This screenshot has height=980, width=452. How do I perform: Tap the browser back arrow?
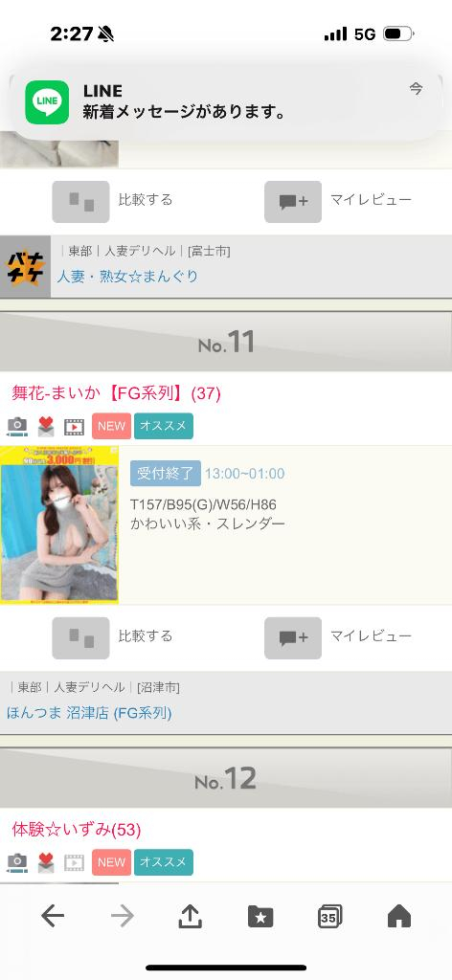(53, 916)
